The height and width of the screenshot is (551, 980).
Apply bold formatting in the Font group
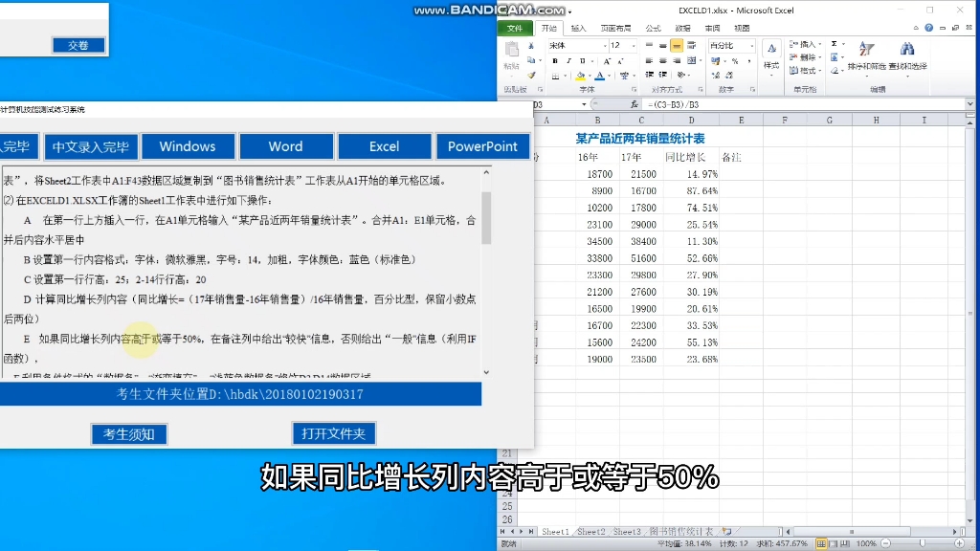[555, 61]
